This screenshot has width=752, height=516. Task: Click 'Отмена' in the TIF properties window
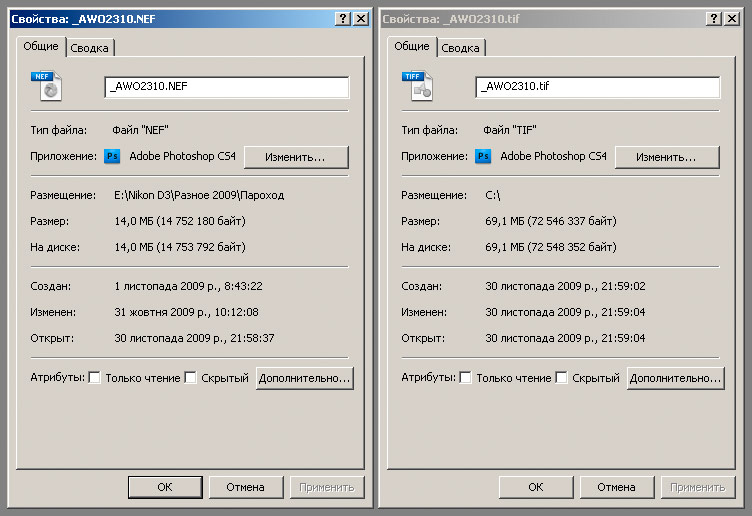617,487
